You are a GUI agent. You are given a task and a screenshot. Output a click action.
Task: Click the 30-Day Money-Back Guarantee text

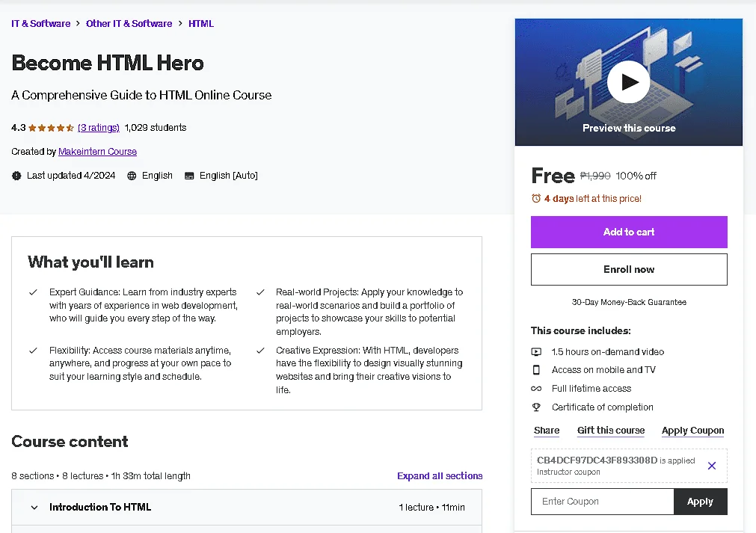[629, 302]
